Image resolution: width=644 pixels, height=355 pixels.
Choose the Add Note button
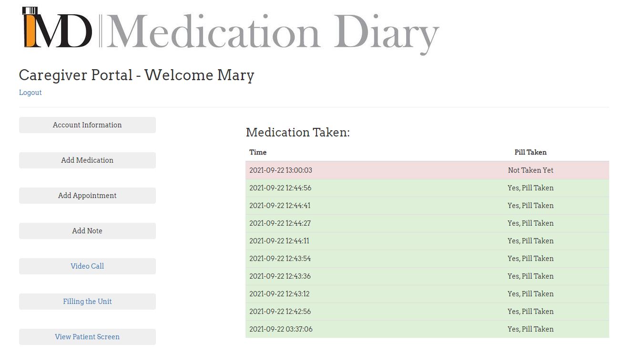pyautogui.click(x=87, y=231)
